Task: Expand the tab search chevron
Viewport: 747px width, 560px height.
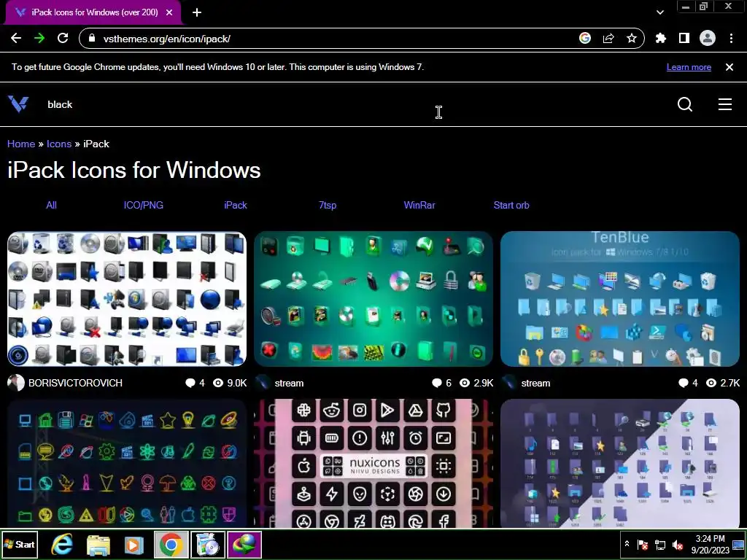Action: [659, 12]
